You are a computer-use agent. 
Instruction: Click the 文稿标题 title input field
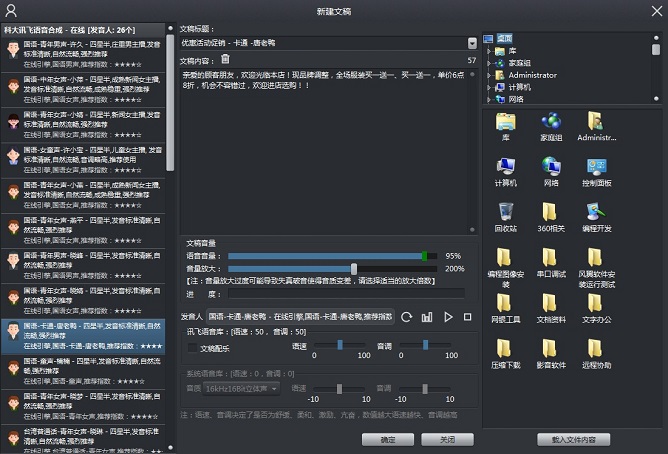pyautogui.click(x=324, y=43)
